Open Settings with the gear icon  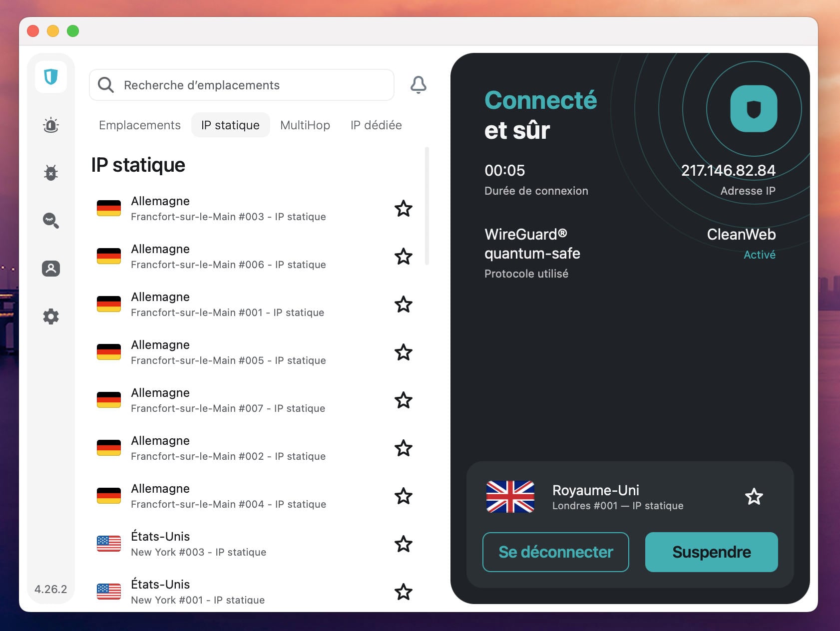(x=50, y=316)
